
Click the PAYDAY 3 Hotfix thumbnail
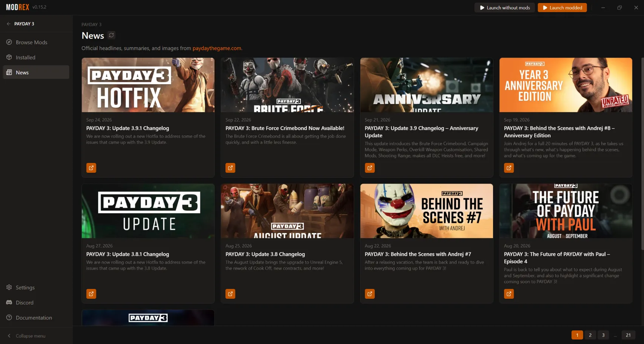pos(148,85)
